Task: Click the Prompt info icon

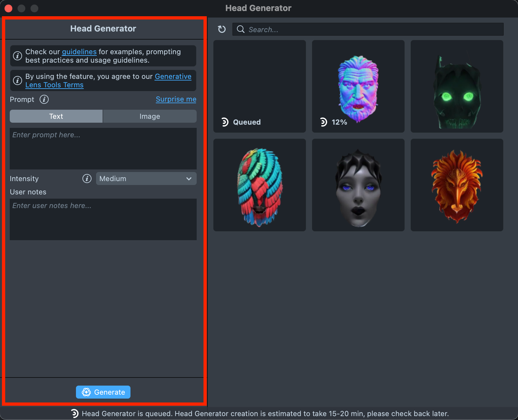Action: pyautogui.click(x=44, y=99)
